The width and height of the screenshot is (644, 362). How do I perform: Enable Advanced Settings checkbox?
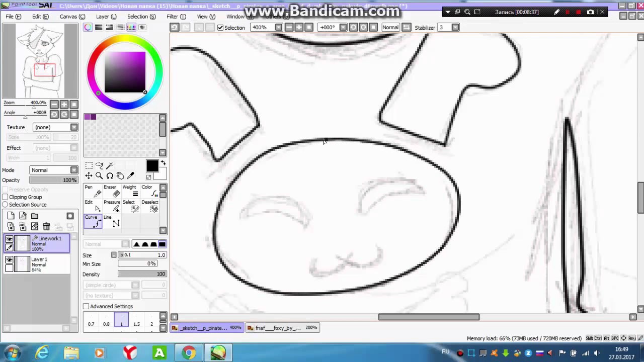coord(86,306)
